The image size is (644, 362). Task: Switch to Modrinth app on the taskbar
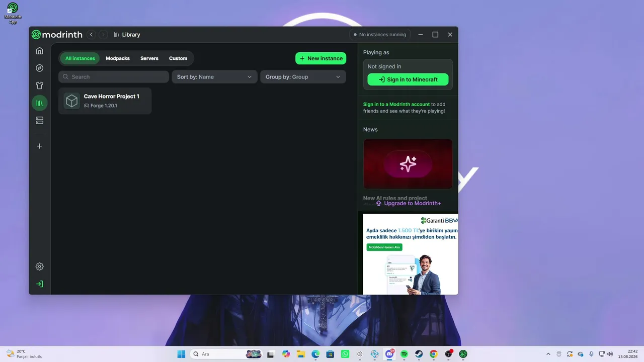click(463, 354)
